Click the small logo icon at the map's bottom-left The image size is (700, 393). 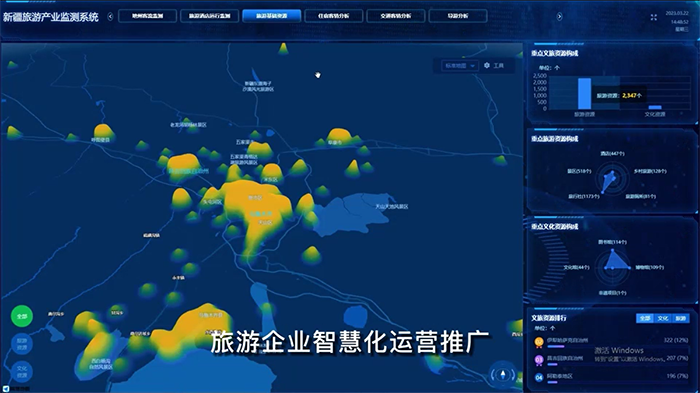pos(6,389)
